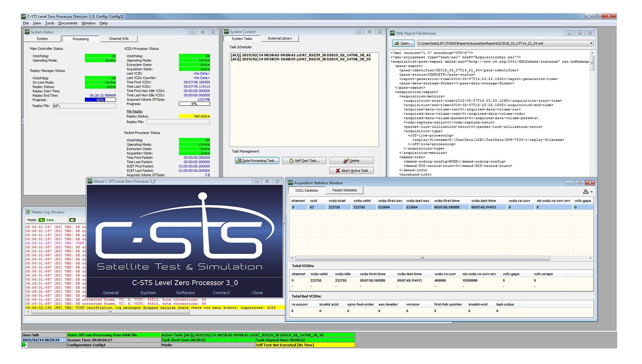Click the Master Log horizontal scrollbar
This screenshot has height=364, width=642.
(110, 312)
